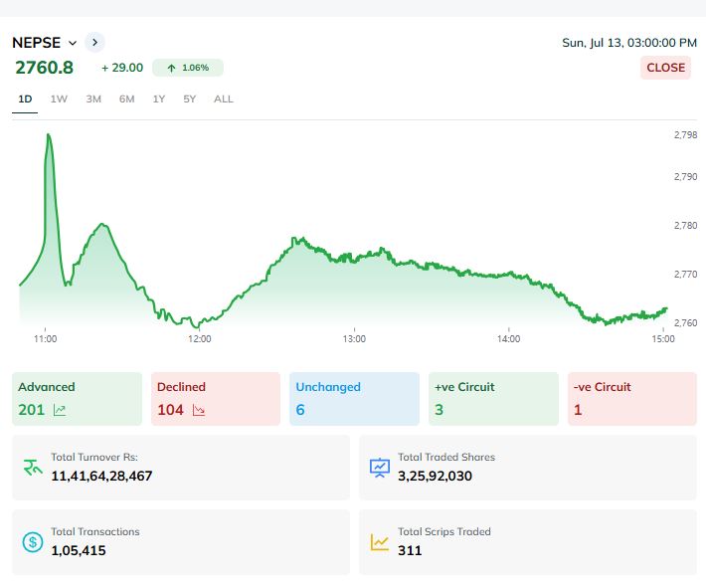Open the NEPSE index dropdown chevron
This screenshot has height=588, width=706.
pos(73,43)
